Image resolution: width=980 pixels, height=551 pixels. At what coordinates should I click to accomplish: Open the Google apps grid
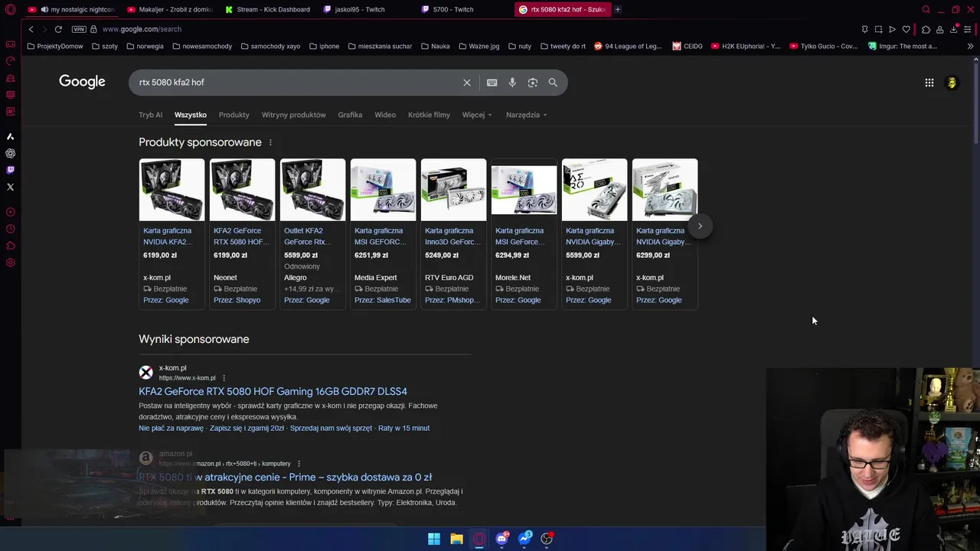[x=929, y=83]
